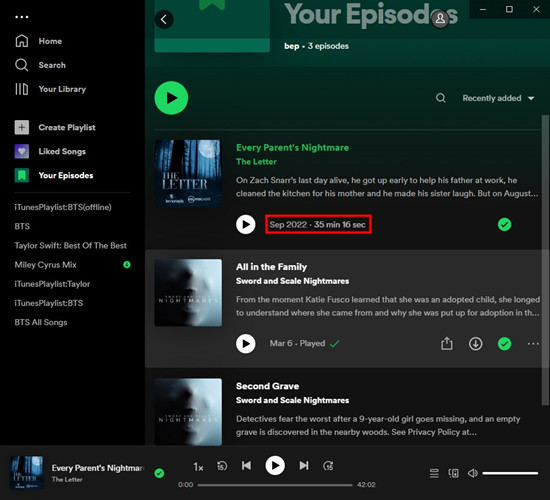
Task: Connect to a device
Action: (454, 473)
